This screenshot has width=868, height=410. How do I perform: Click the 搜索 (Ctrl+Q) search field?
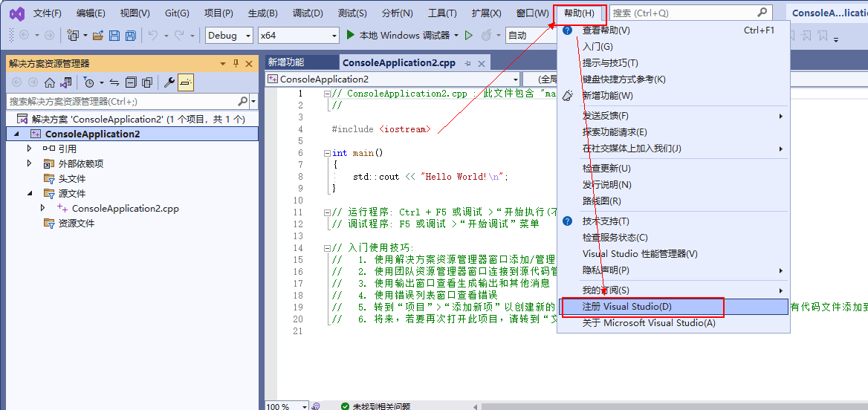691,12
